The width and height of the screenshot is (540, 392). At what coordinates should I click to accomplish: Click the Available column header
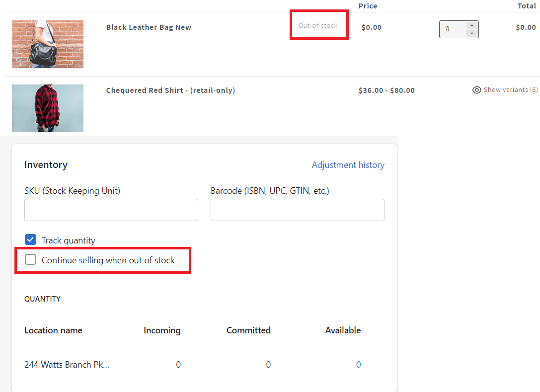pos(343,330)
